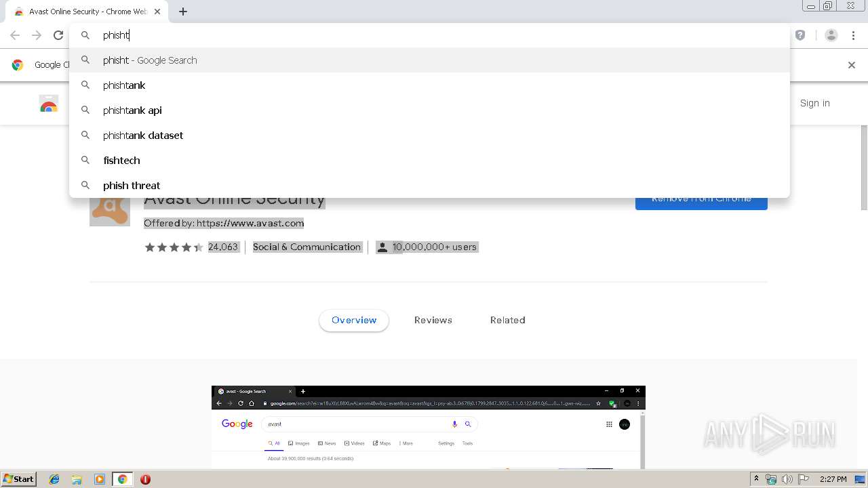Open the Chrome Web Store logo
This screenshot has height=488, width=868.
point(49,104)
